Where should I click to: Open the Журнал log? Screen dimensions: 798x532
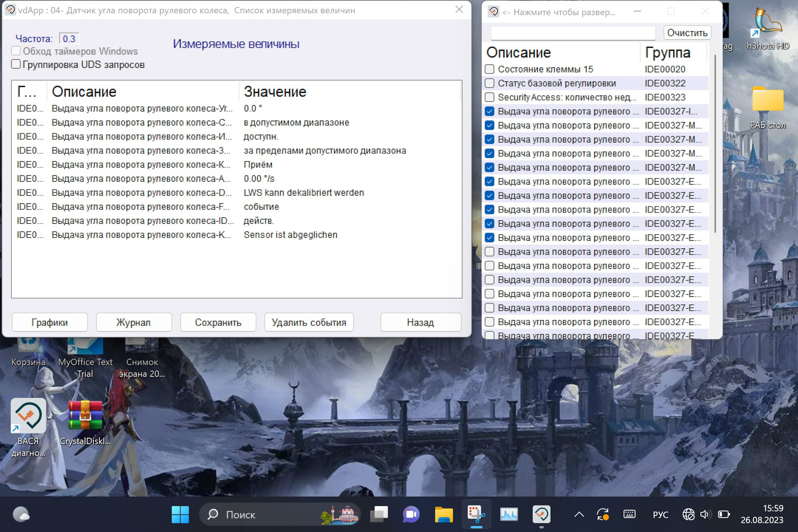(133, 322)
